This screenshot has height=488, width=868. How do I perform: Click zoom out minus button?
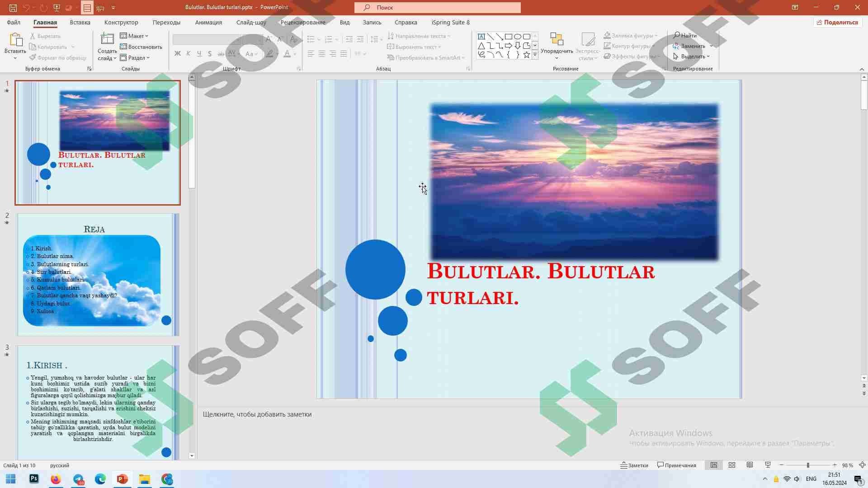click(x=782, y=465)
